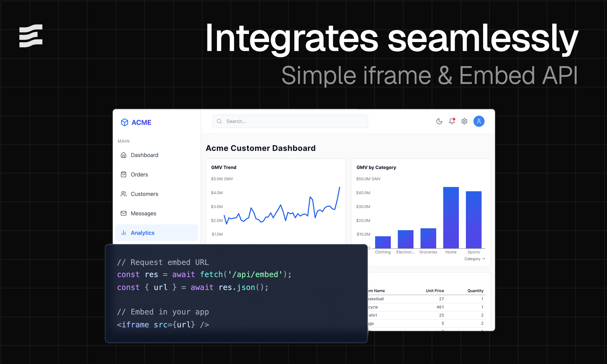Open settings with the gear icon

pyautogui.click(x=464, y=121)
